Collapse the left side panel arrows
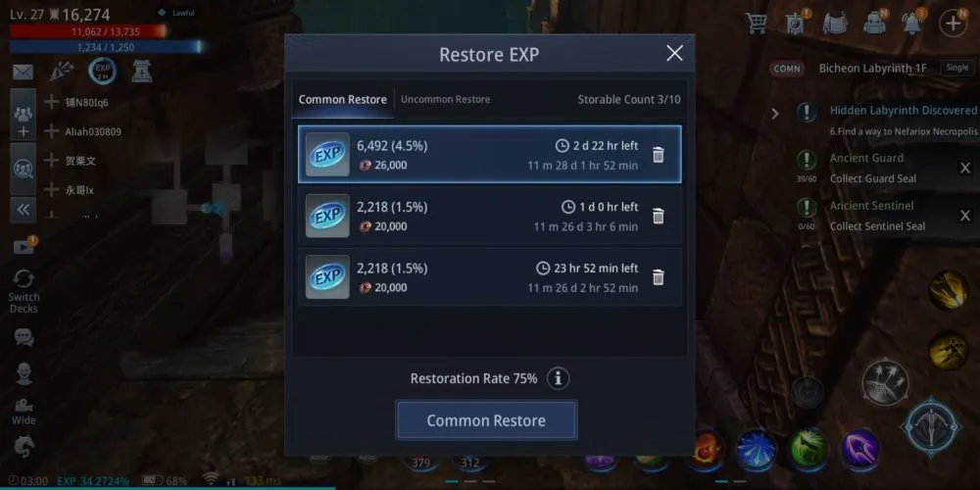 24,210
